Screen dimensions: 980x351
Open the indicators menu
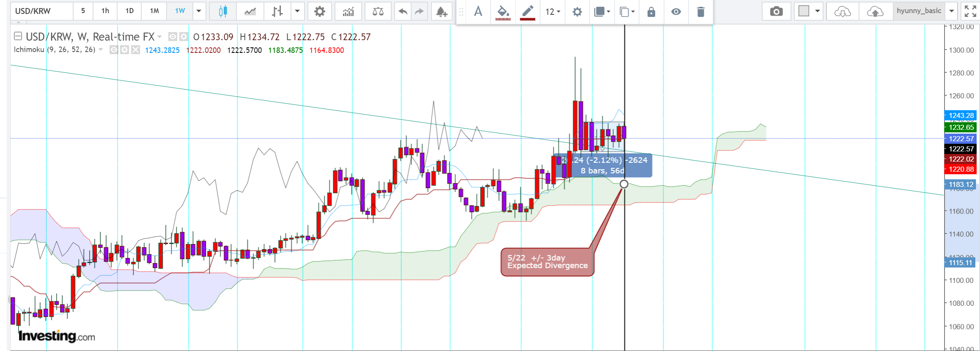pos(348,11)
